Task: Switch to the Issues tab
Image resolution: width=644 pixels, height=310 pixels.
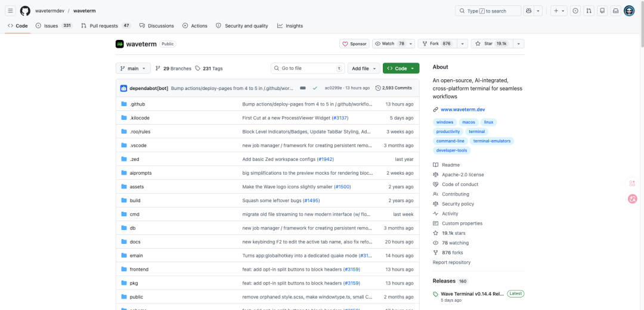Action: pyautogui.click(x=54, y=26)
